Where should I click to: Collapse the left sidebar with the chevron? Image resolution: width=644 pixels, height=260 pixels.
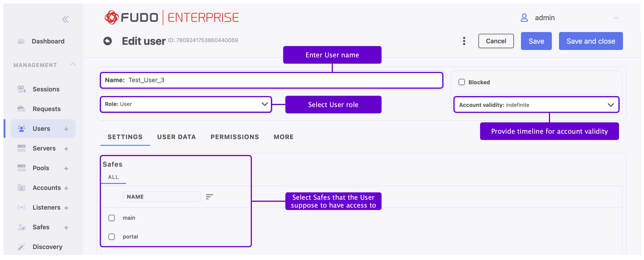(65, 19)
